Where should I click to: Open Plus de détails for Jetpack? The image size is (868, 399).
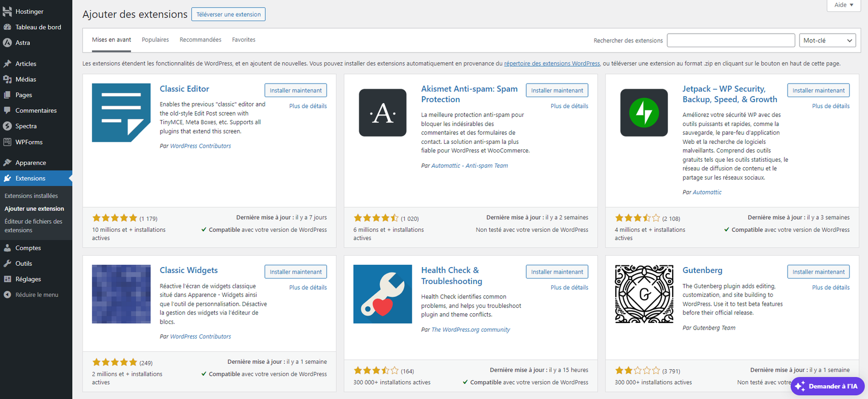point(831,106)
